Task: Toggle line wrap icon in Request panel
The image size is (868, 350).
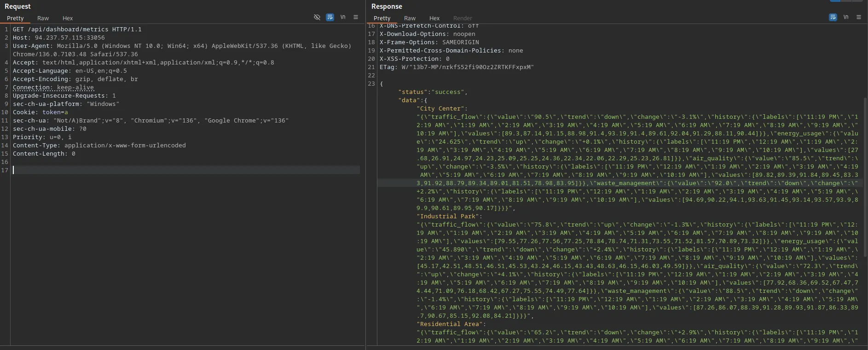Action: pos(330,17)
